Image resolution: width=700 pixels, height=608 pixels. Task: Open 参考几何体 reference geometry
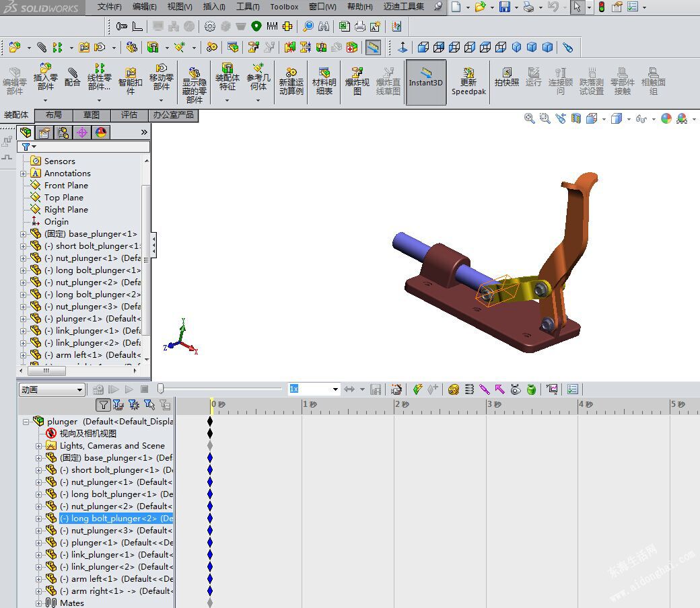(258, 77)
